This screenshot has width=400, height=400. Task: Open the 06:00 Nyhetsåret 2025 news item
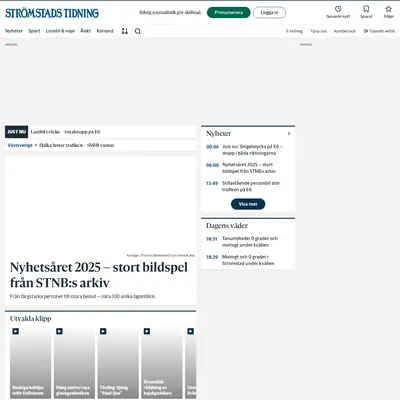(x=248, y=168)
